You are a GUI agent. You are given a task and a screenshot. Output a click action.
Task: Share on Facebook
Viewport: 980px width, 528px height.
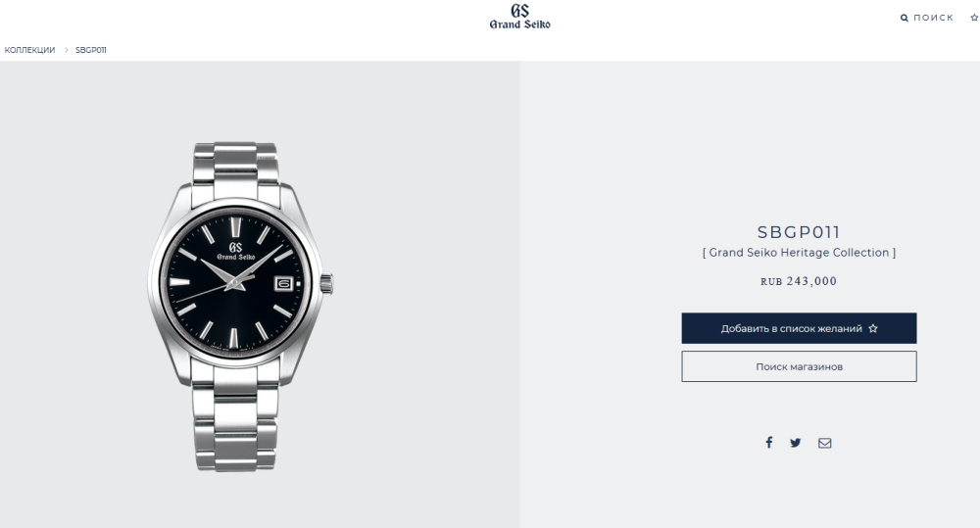(x=768, y=443)
